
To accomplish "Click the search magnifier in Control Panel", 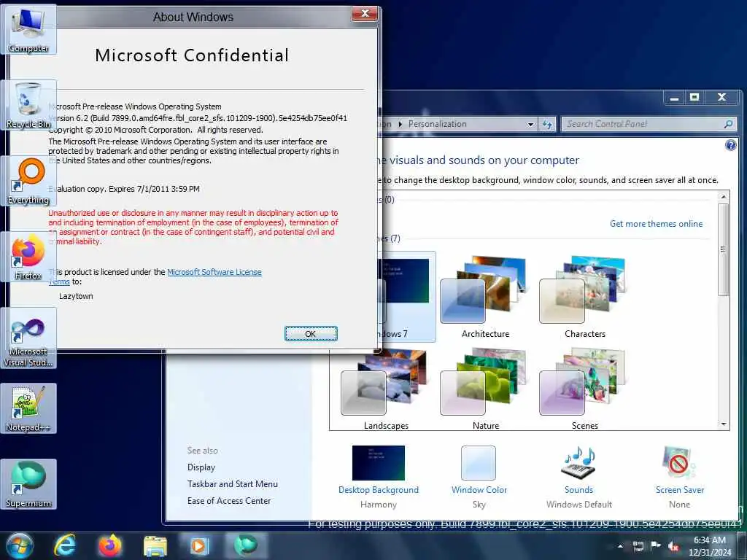I will click(x=728, y=124).
